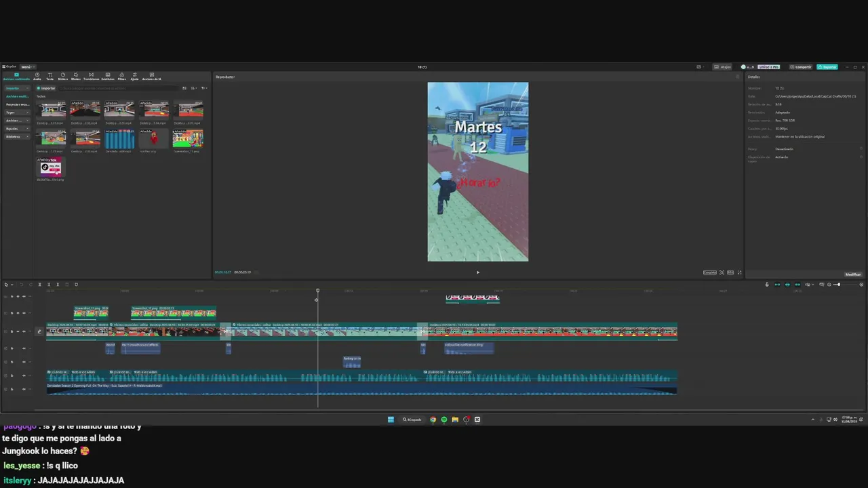Viewport: 868px width, 488px height.
Task: Toggle visibility eye of main video track
Action: pos(18,331)
